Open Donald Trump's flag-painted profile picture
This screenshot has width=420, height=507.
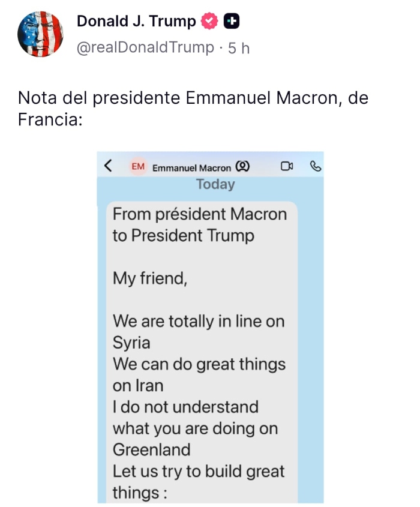(x=40, y=29)
